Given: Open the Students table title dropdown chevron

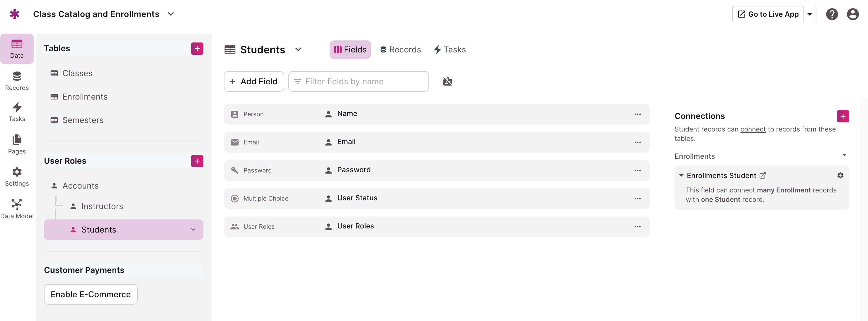Looking at the screenshot, I should 298,49.
